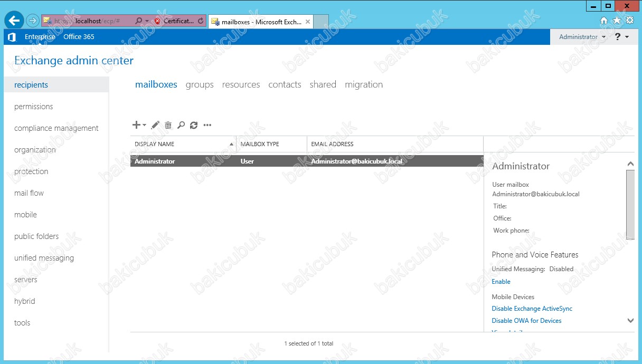This screenshot has width=642, height=364.
Task: Open the browser tools gear icon
Action: coord(630,21)
